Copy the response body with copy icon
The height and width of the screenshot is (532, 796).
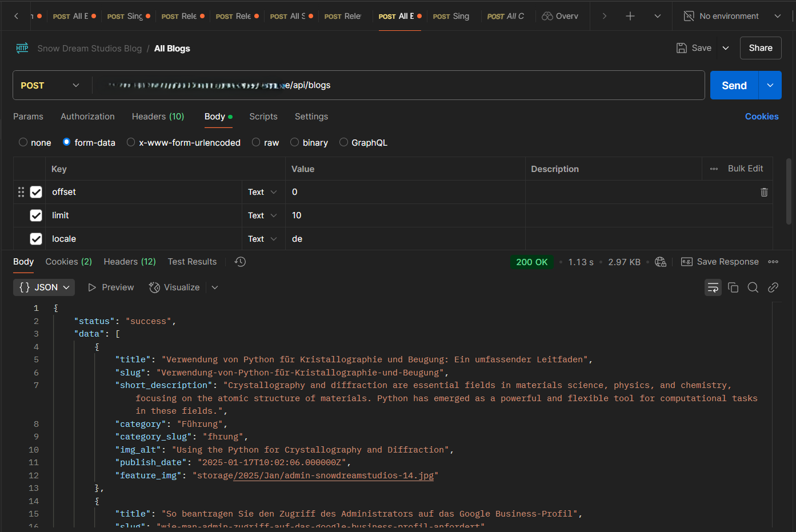(733, 287)
